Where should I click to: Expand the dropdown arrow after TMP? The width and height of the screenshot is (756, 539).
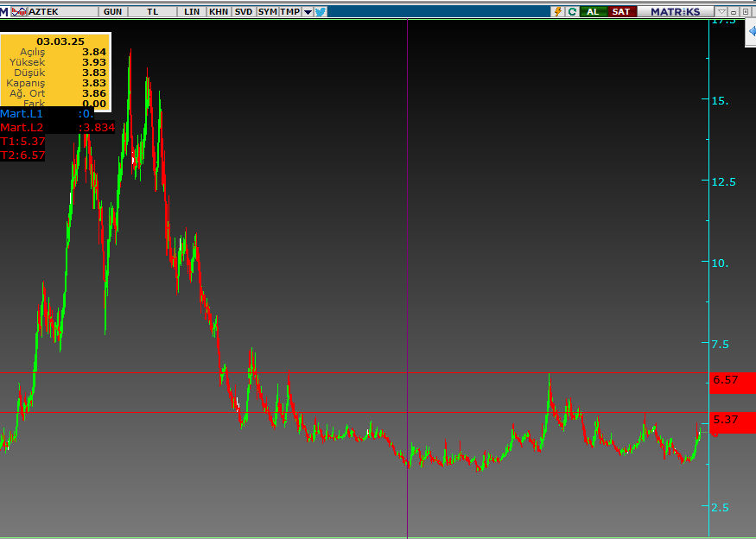pos(308,12)
